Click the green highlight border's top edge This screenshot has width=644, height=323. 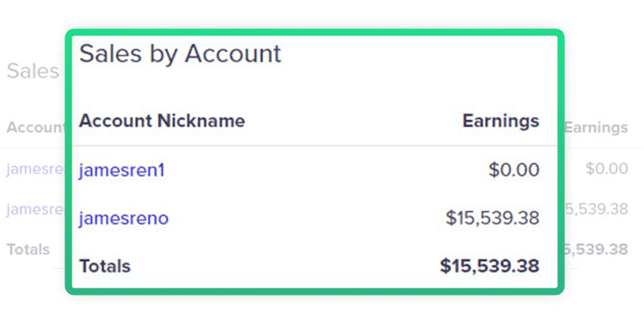314,34
